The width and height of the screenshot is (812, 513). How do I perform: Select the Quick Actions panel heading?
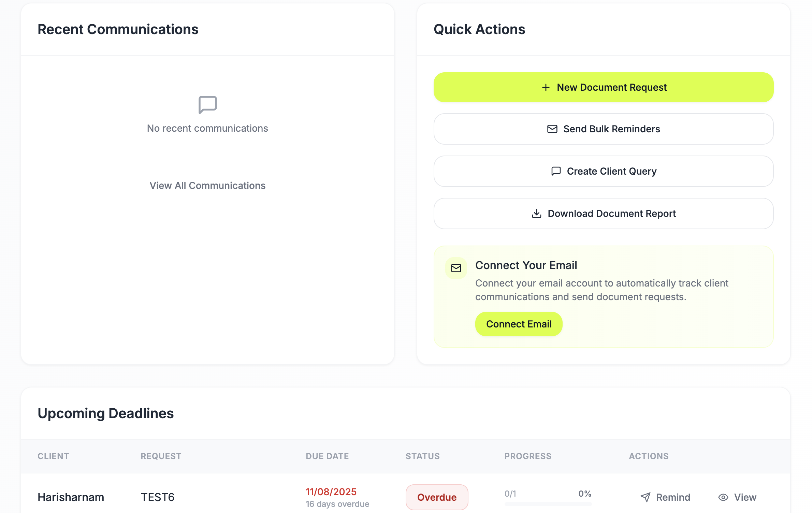point(479,29)
